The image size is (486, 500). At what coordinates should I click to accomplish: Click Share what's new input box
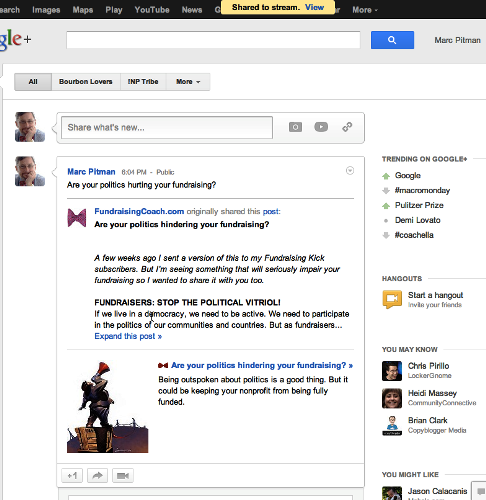point(167,127)
